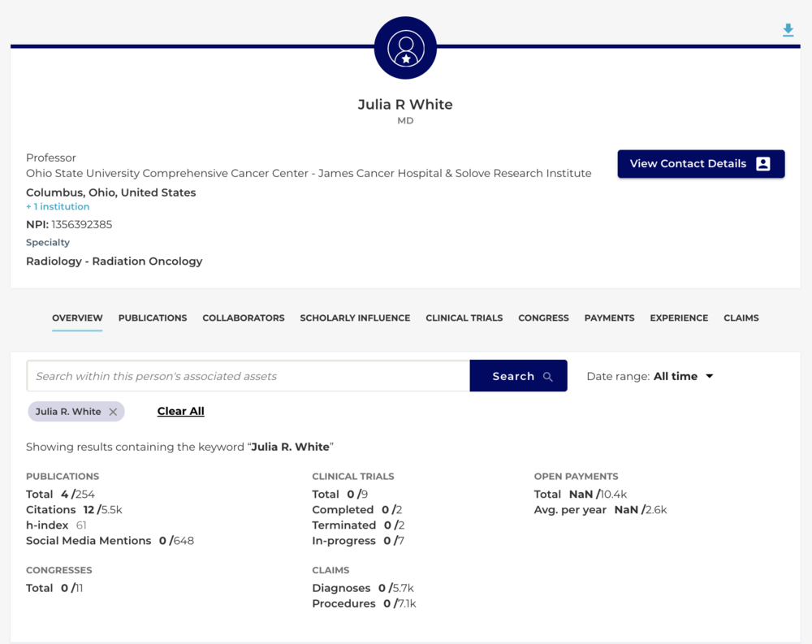812x644 pixels.
Task: Switch to the Congress tab
Action: 543,318
